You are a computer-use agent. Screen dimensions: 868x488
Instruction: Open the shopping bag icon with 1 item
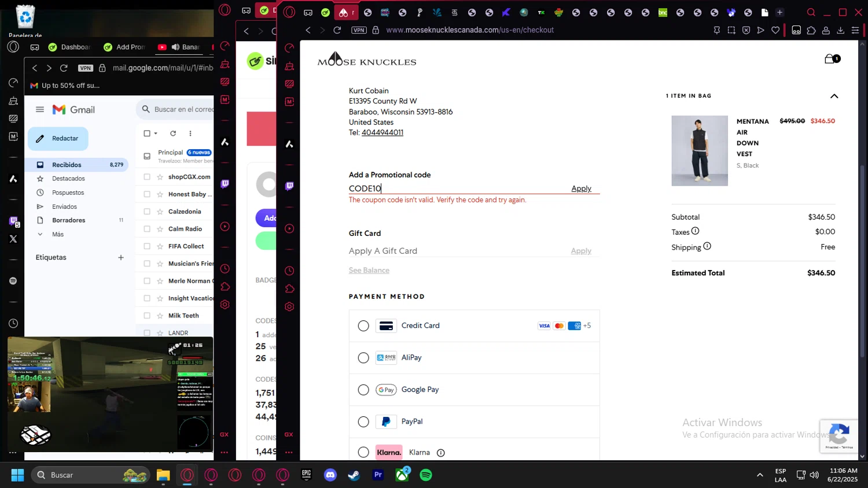point(832,59)
